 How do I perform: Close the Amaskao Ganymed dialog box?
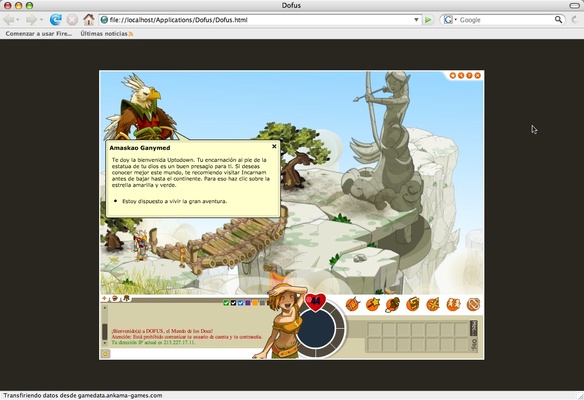pos(274,146)
